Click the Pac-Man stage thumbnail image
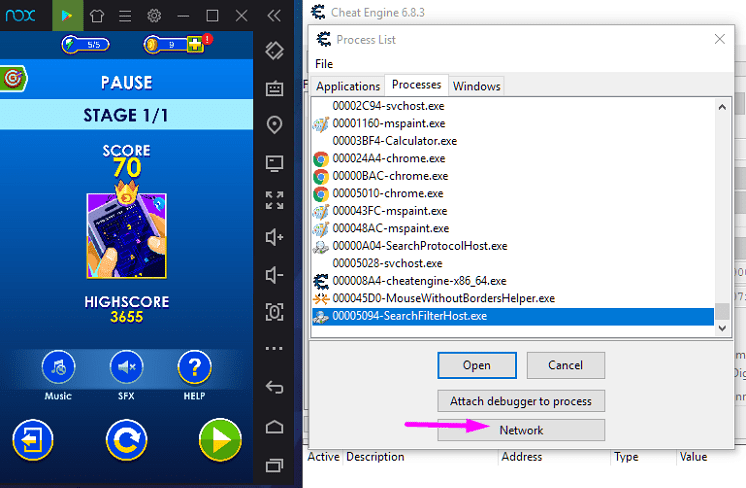746x488 pixels. click(127, 235)
